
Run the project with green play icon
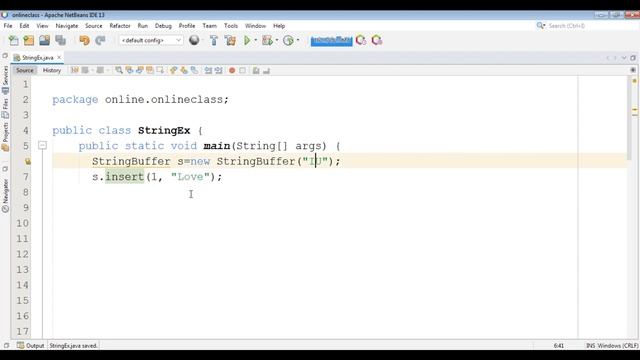[247, 40]
